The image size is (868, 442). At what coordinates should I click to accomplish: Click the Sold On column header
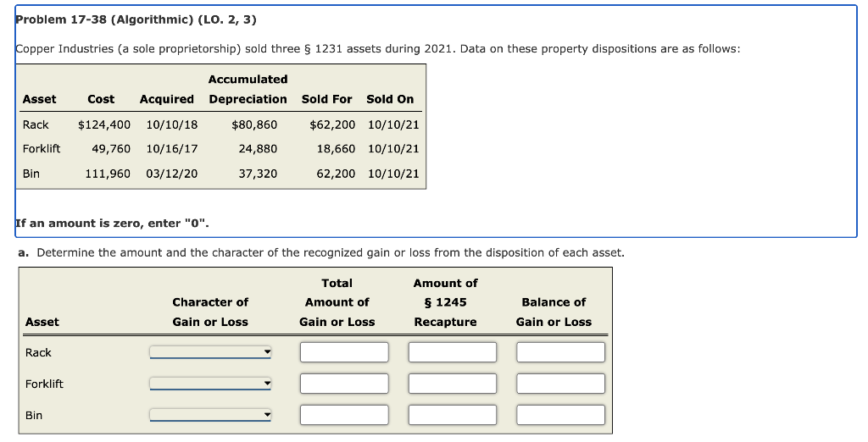pyautogui.click(x=390, y=100)
